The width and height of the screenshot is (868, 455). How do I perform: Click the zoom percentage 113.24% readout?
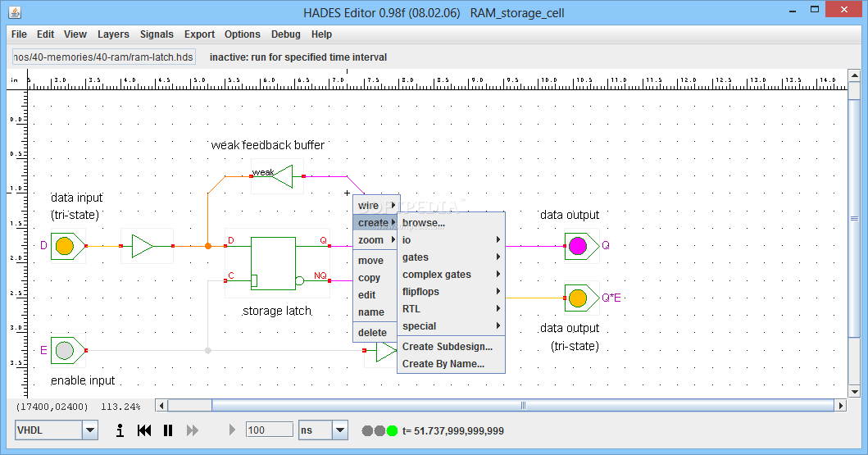[120, 407]
